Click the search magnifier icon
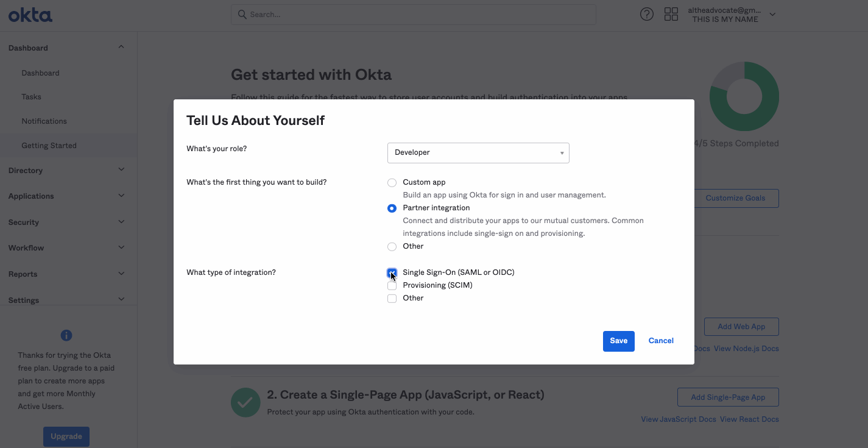 click(242, 15)
